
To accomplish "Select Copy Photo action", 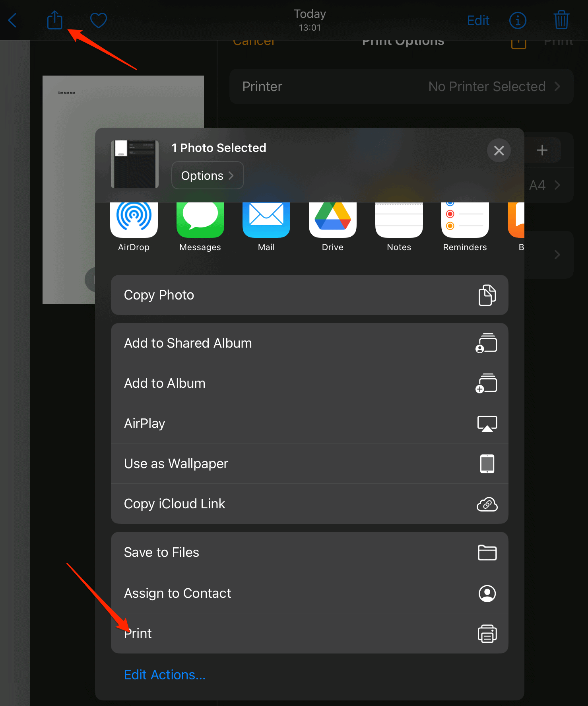I will [309, 295].
